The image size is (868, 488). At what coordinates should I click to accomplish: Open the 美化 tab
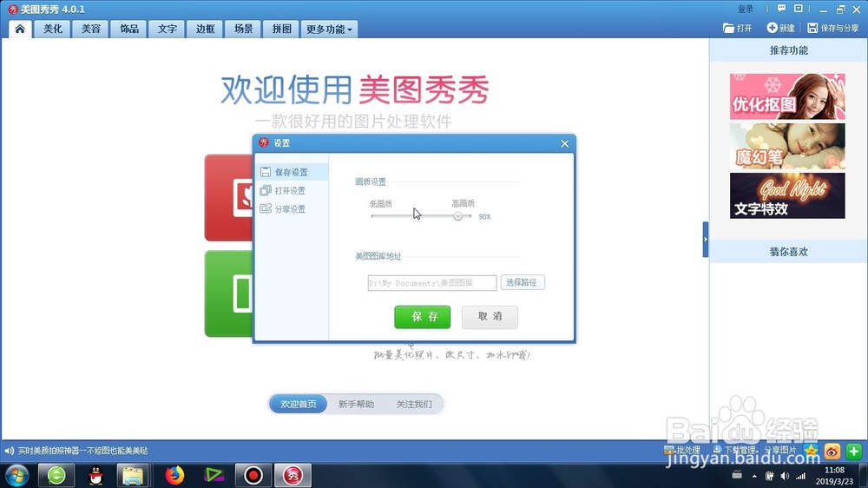click(x=53, y=29)
